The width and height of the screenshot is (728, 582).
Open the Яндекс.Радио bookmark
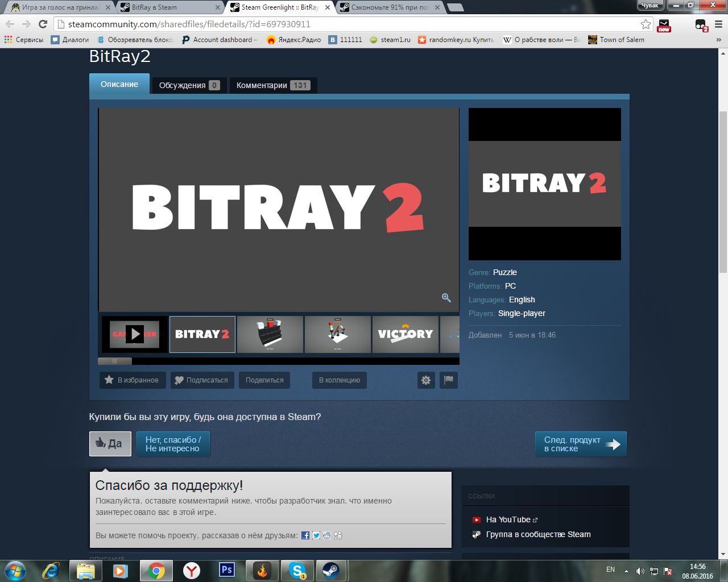coord(294,40)
